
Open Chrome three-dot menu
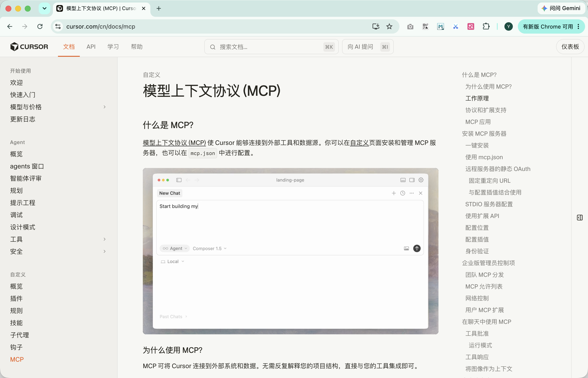[x=578, y=26]
